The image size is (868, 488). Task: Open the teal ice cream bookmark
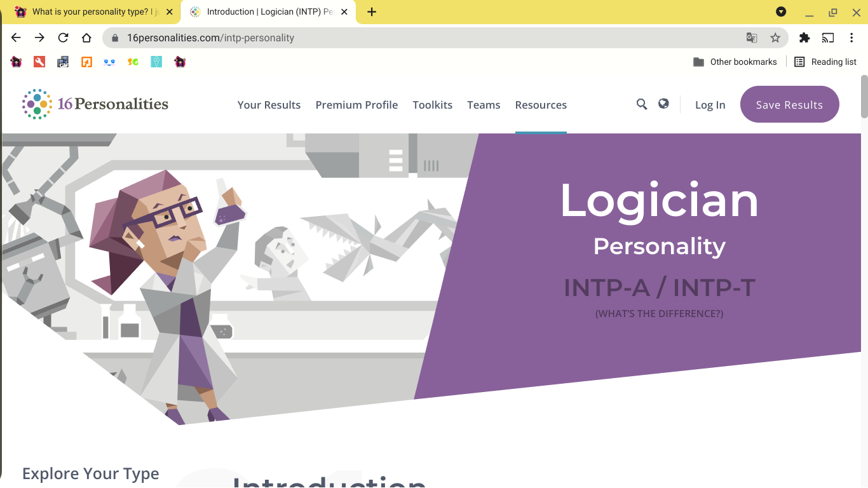pyautogui.click(x=156, y=62)
